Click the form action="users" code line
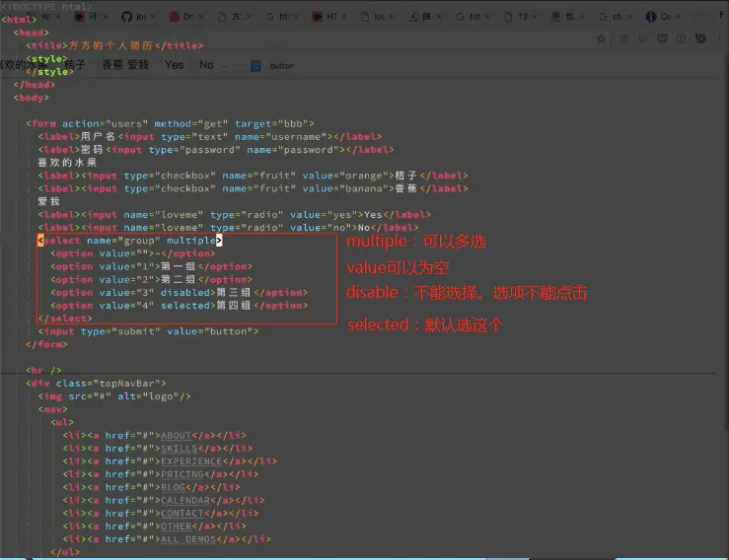Screen dimensions: 729x560 [x=170, y=123]
